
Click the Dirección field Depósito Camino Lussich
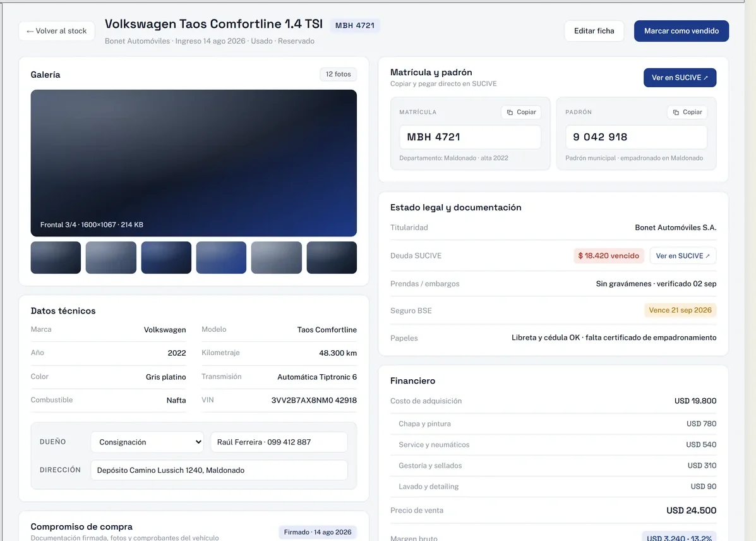219,470
